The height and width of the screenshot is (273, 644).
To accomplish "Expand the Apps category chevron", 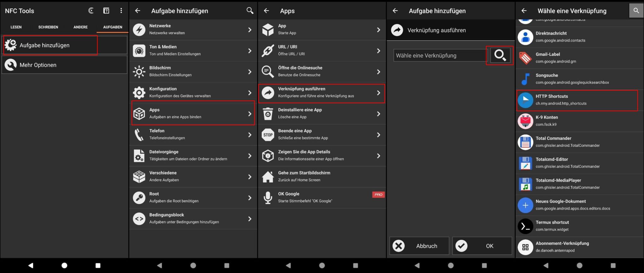I will pos(250,114).
